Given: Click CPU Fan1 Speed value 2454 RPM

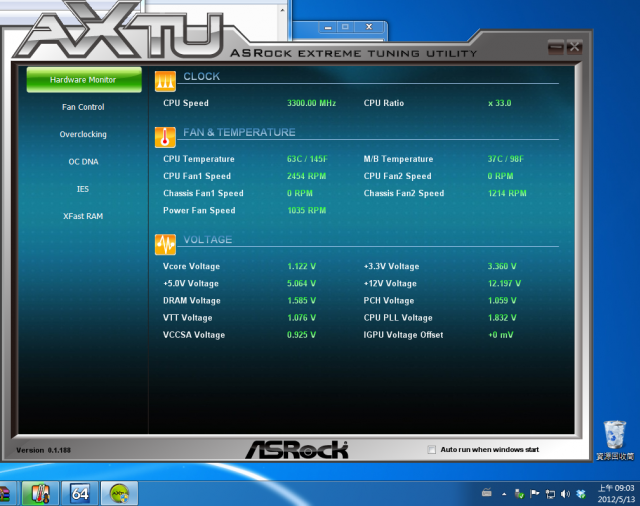Looking at the screenshot, I should tap(307, 176).
